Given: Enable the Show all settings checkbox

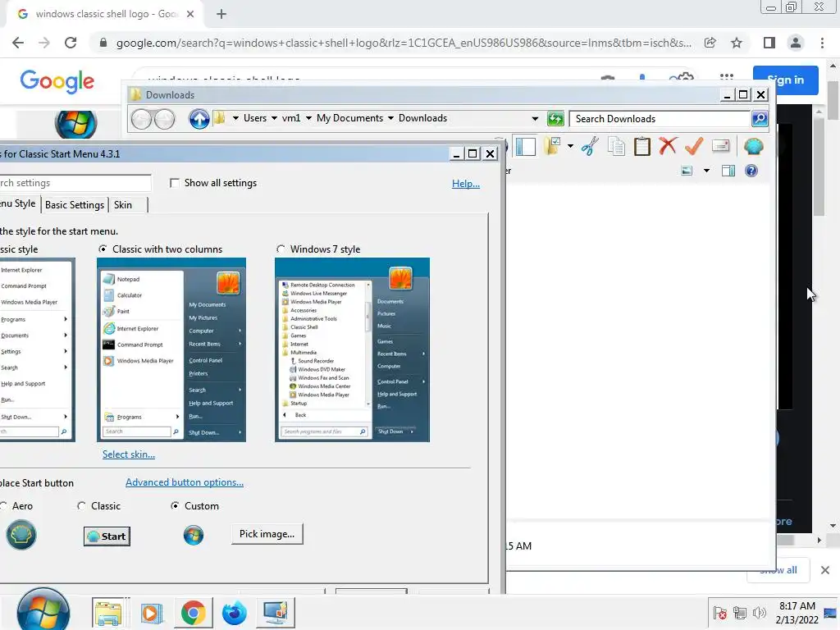Looking at the screenshot, I should 174,183.
